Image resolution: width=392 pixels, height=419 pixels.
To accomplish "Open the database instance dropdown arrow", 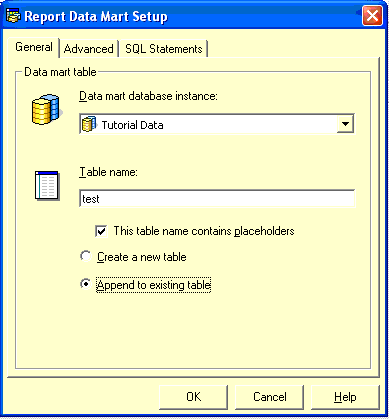I will 345,124.
